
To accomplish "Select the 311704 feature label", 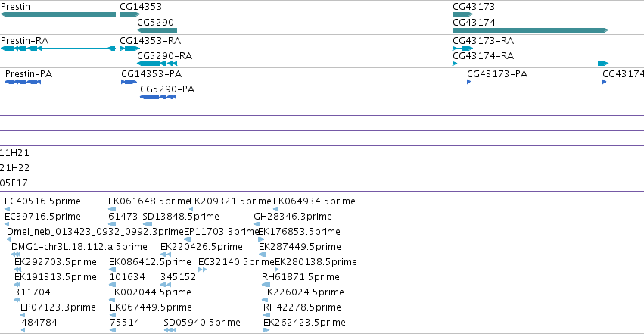I will (33, 292).
